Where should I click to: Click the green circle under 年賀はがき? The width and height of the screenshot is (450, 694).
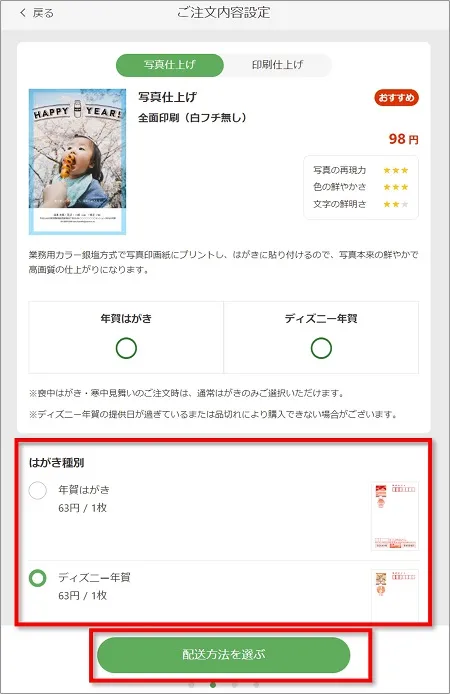tap(126, 348)
